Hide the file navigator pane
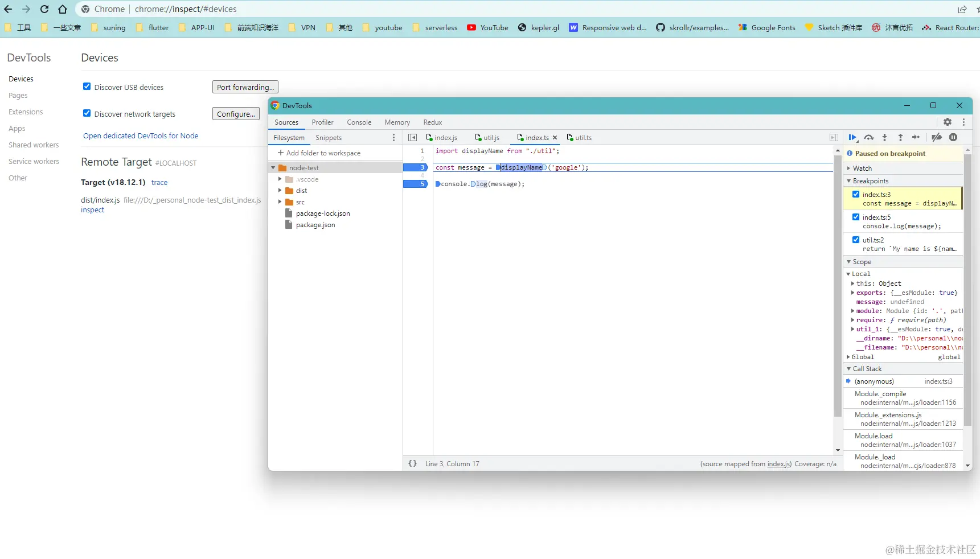 click(x=412, y=138)
